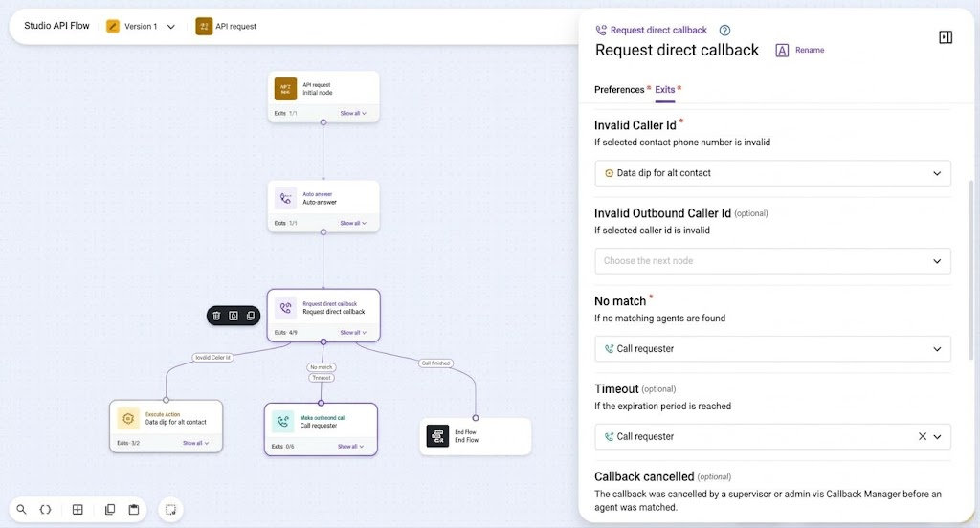Select the 'Data dip for alt contact' node title
Screen dimensions: 980x528
click(176, 422)
